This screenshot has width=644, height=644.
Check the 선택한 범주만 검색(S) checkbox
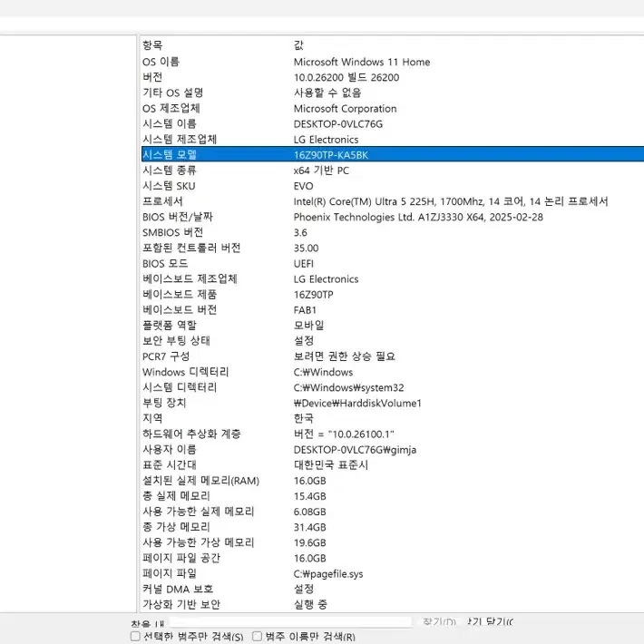point(135,636)
